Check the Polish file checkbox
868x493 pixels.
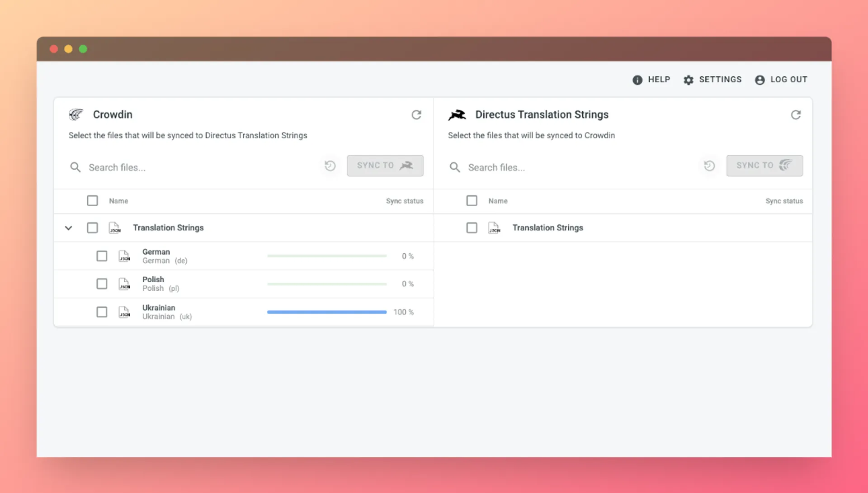coord(102,284)
